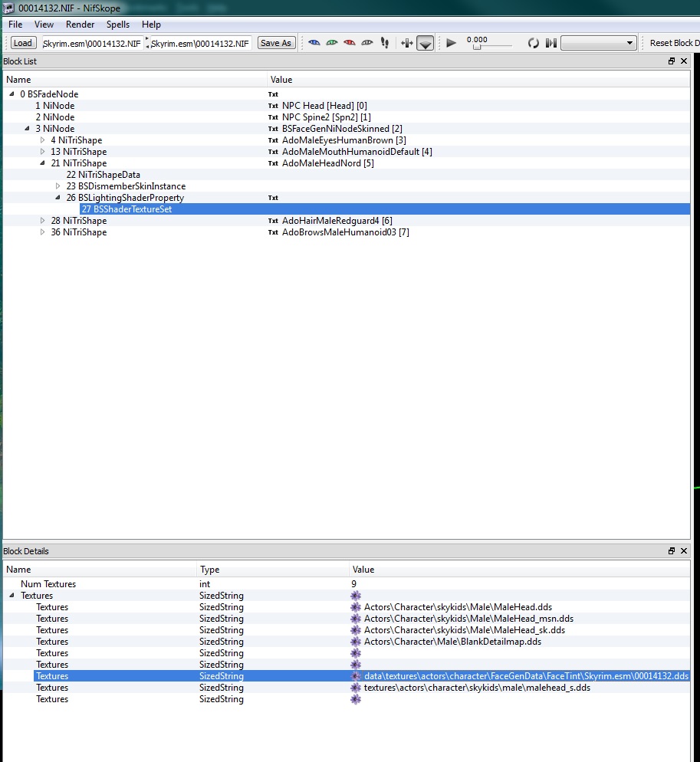Toggle the switch-animation icon

(x=550, y=43)
